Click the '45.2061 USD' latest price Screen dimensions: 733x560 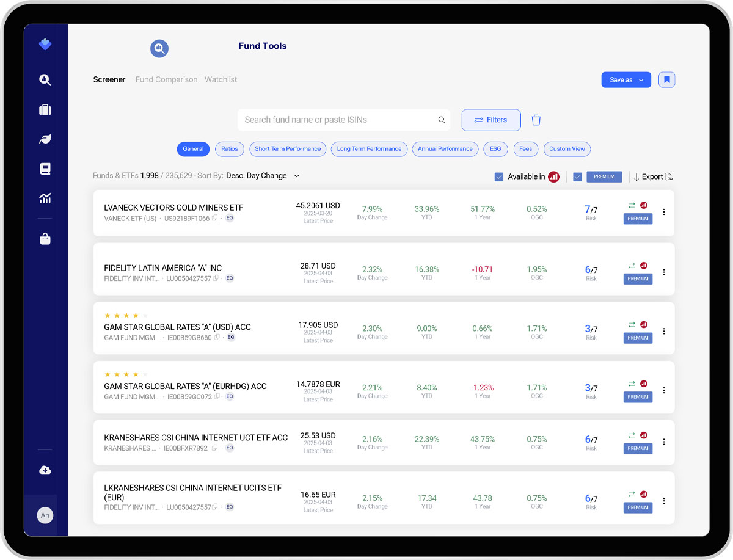click(x=318, y=206)
